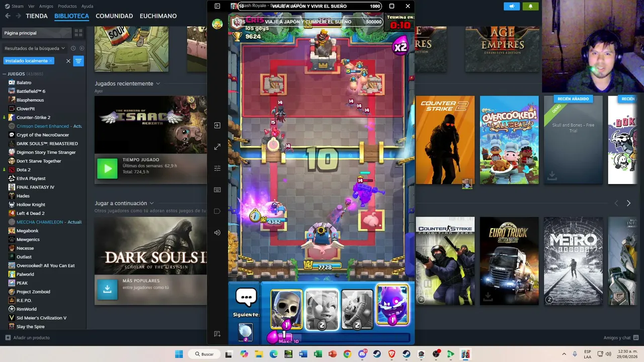Launch Google Chrome from the taskbar

coord(347,354)
